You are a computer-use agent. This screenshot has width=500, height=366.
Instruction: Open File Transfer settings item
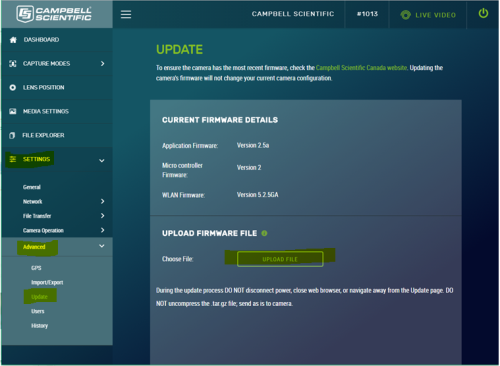coord(37,216)
